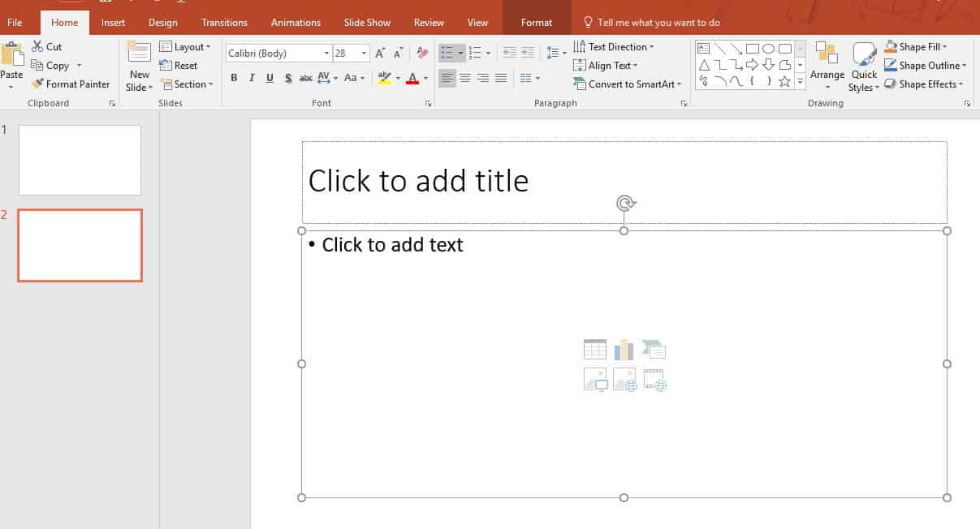
Task: Insert a table using placeholder icon
Action: coord(594,350)
